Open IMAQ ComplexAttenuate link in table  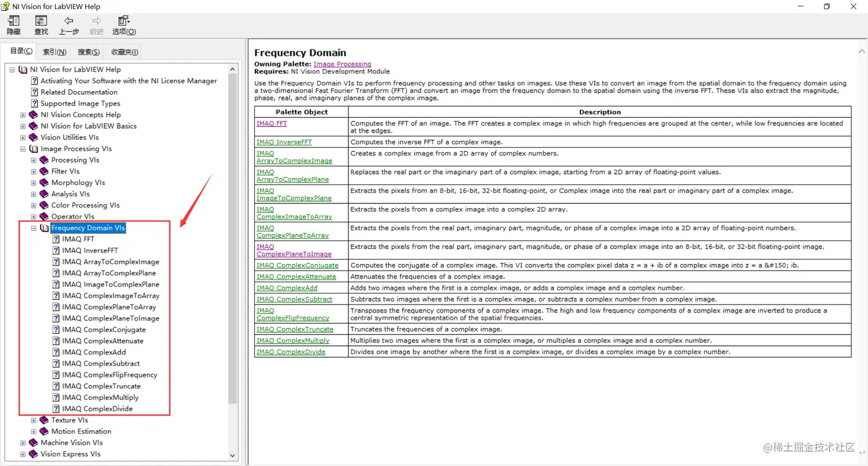coord(296,276)
